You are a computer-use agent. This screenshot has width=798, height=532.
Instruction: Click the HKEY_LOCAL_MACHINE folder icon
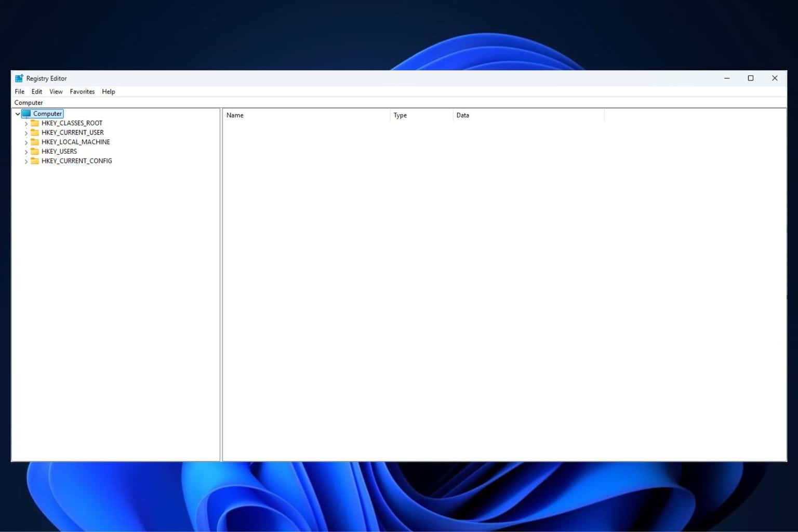[x=35, y=142]
